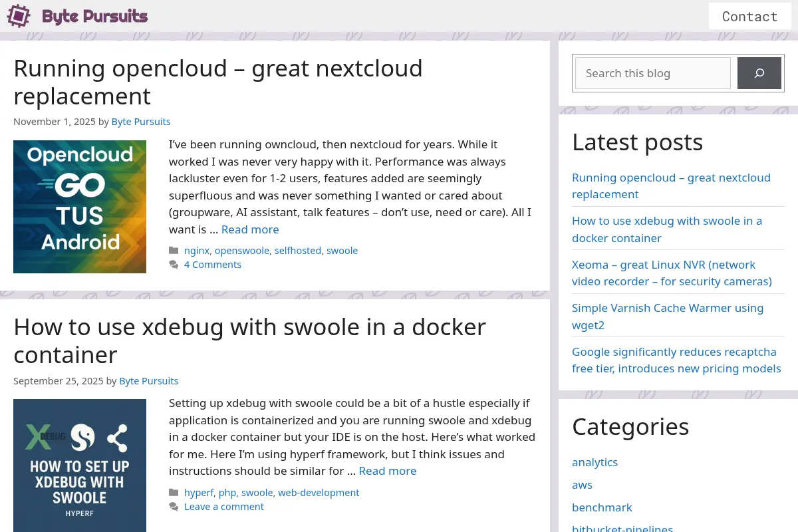798x532 pixels.
Task: Select the openswoole category link
Action: [x=242, y=251]
